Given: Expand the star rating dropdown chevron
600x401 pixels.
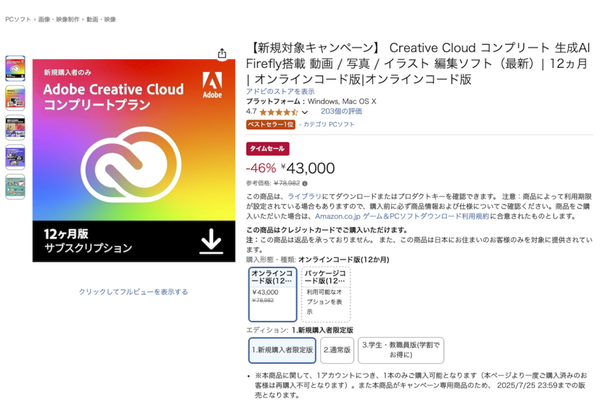Looking at the screenshot, I should click(305, 112).
